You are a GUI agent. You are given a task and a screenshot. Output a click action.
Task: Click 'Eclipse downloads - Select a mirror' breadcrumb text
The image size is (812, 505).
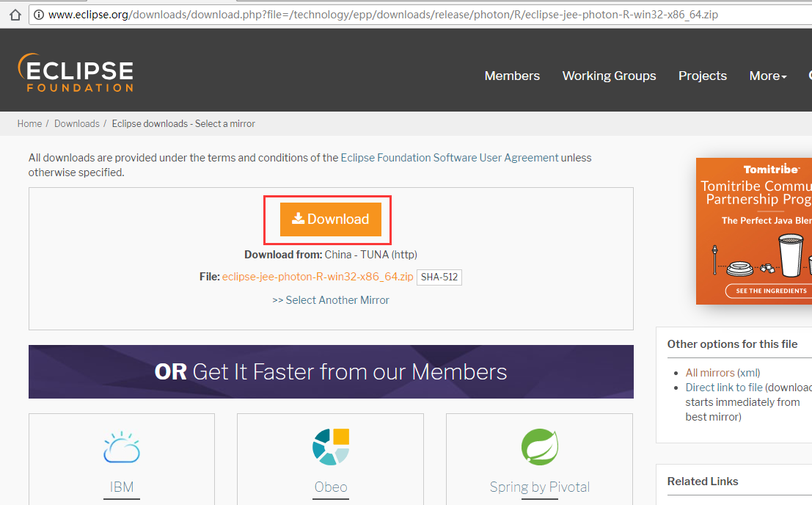[x=183, y=124]
